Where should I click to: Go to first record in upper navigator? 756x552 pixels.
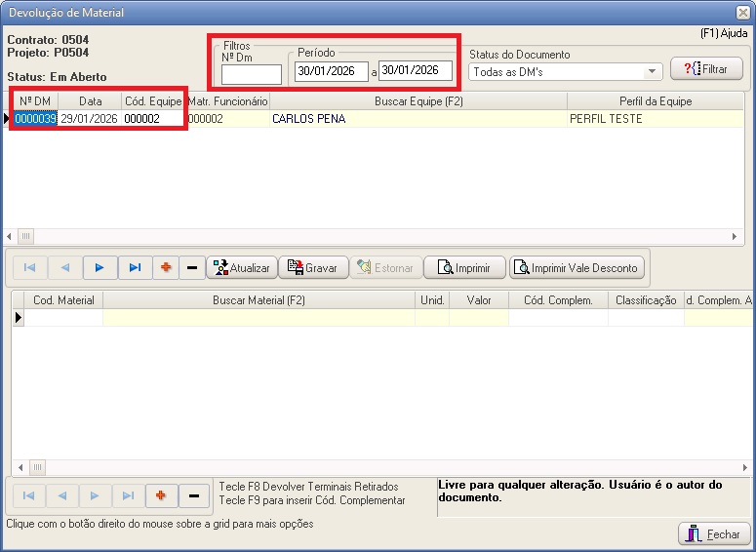(28, 267)
